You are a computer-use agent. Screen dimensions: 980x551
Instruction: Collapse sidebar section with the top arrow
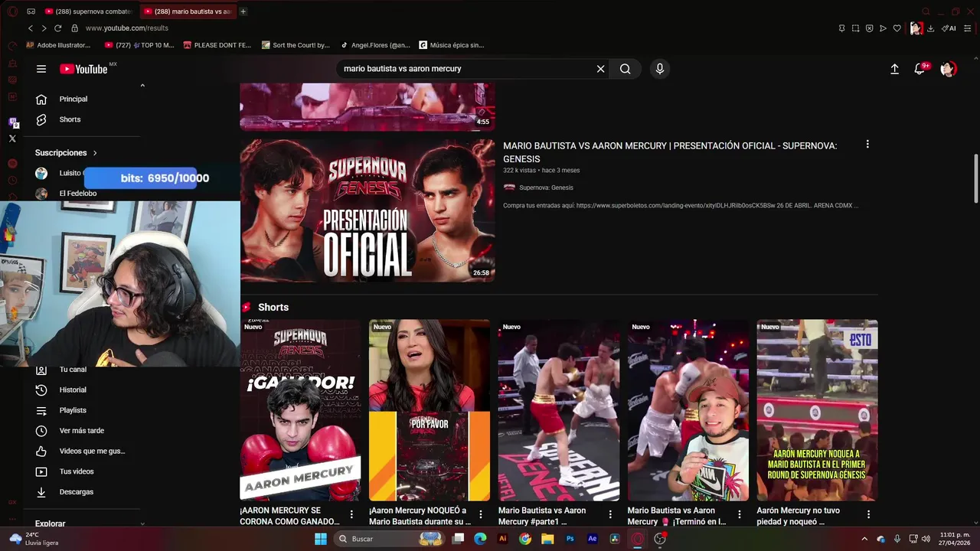[x=142, y=86]
